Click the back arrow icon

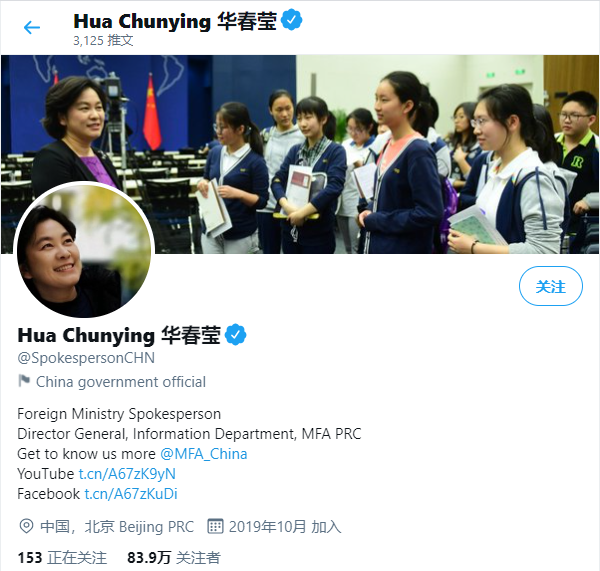(32, 28)
